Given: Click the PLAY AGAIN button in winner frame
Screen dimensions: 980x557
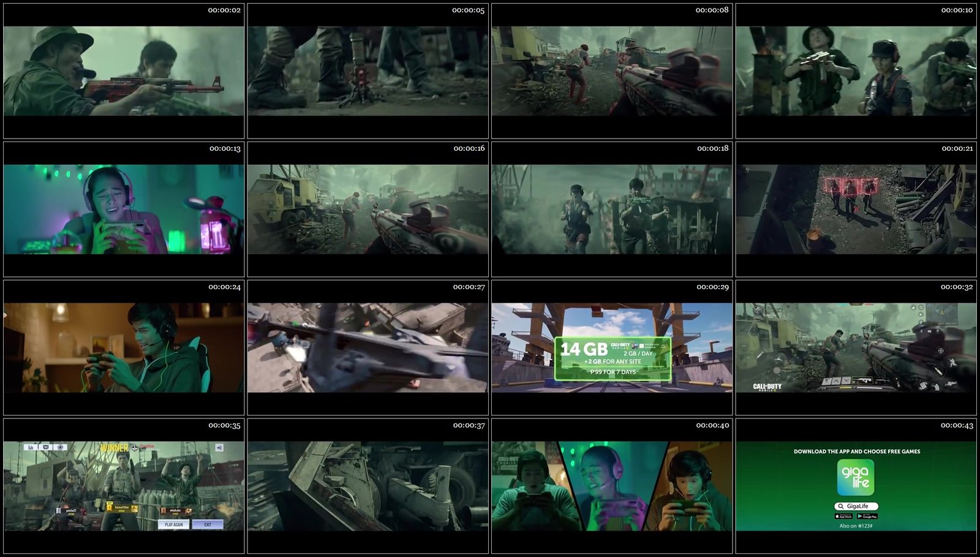Looking at the screenshot, I should coord(173,525).
